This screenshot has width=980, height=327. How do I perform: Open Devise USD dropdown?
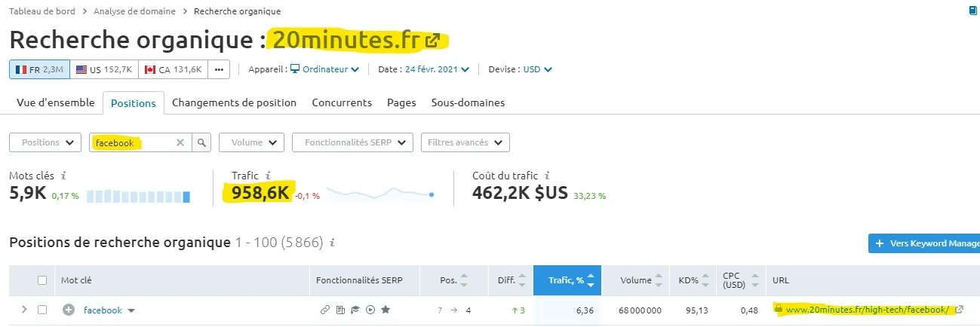(537, 69)
